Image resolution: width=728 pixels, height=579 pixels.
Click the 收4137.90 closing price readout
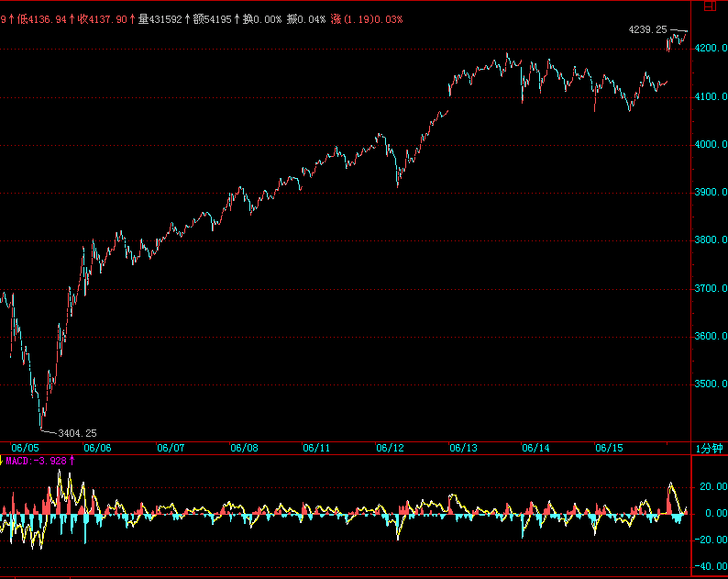tap(103, 18)
